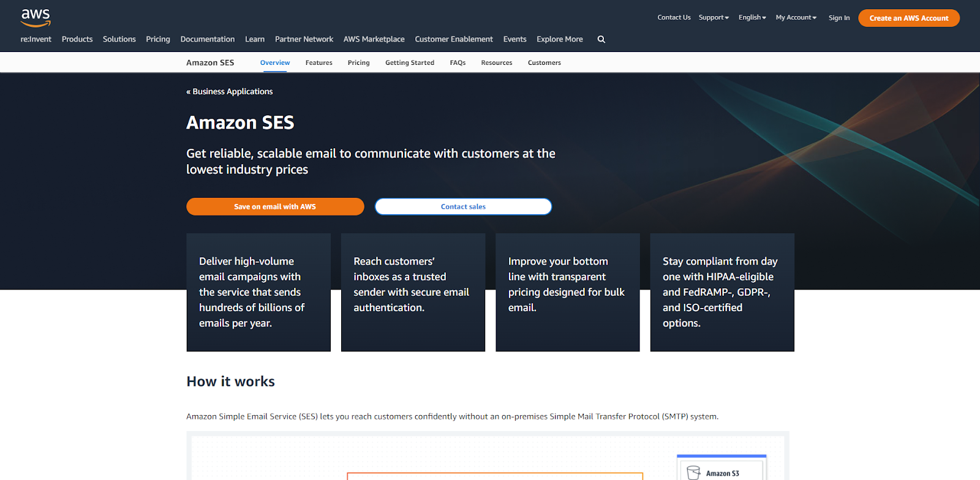Click the AWS logo
The width and height of the screenshot is (980, 480).
(x=36, y=18)
